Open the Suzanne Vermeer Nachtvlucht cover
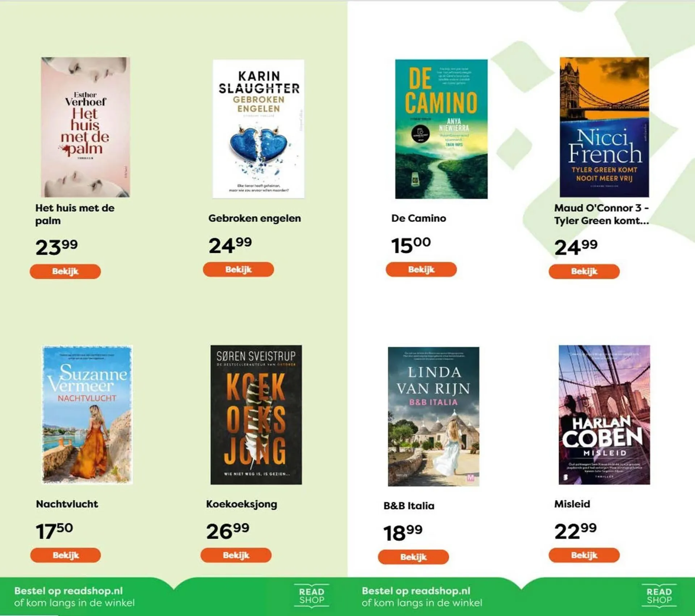Viewport: 695px width, 616px height. pos(87,415)
